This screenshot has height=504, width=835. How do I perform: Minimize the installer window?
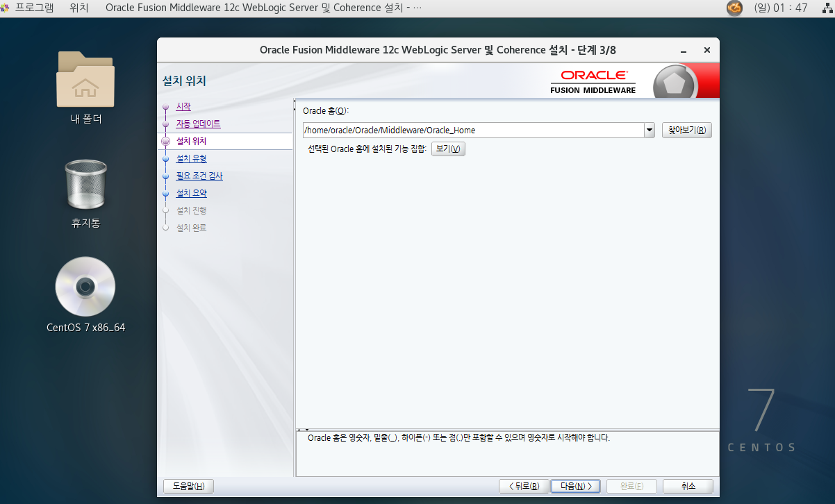pos(685,50)
